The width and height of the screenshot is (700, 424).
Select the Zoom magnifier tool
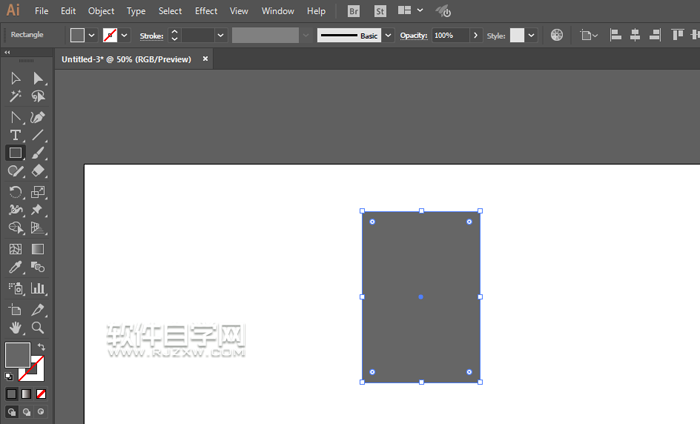(x=38, y=327)
